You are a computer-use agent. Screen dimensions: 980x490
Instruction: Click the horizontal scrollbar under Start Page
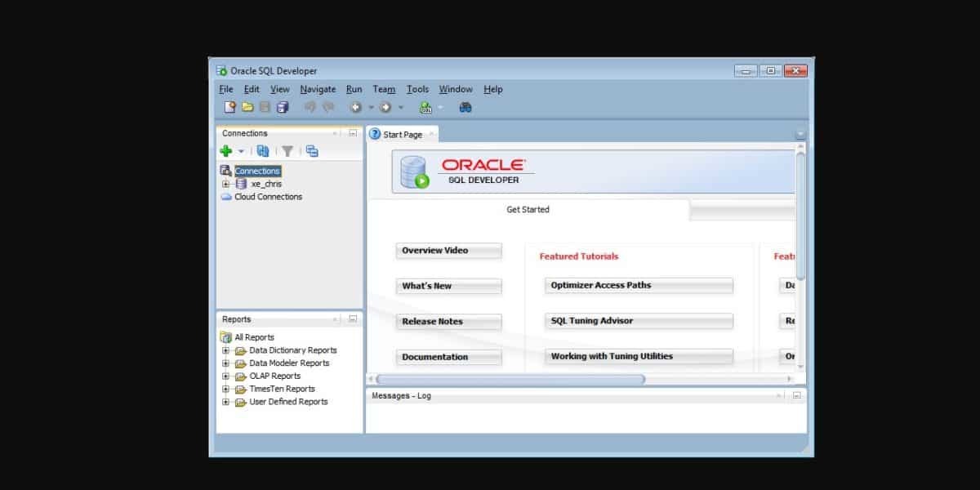click(x=510, y=379)
